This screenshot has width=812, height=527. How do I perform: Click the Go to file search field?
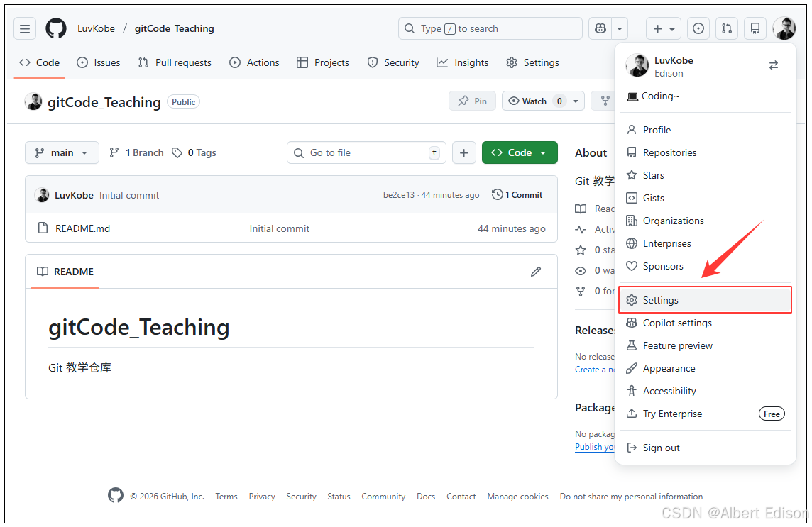pyautogui.click(x=366, y=152)
